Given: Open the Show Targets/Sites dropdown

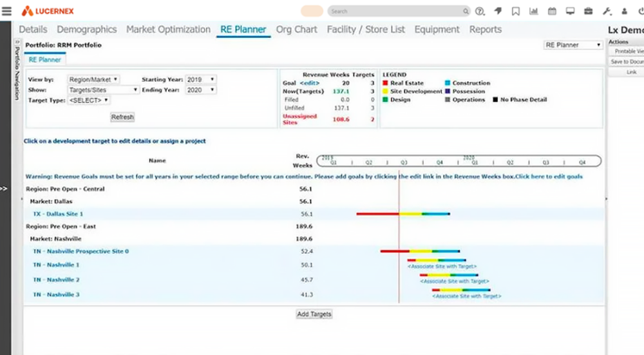Looking at the screenshot, I should coord(103,90).
